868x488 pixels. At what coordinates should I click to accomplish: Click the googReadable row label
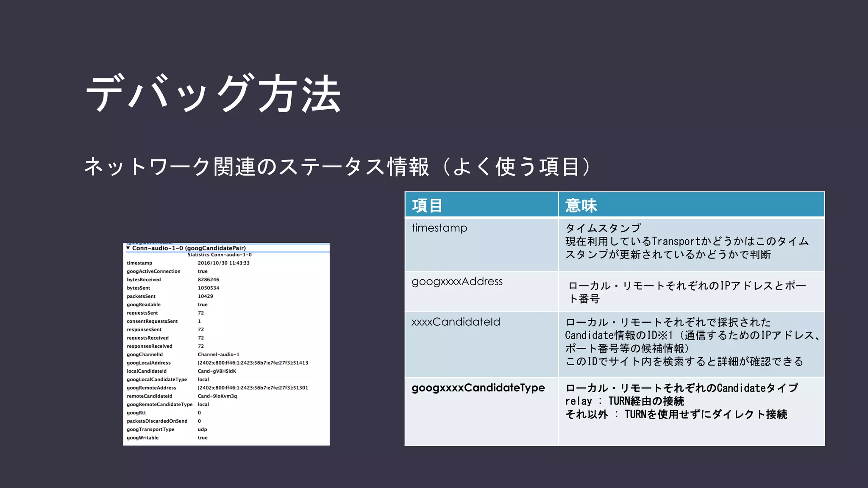click(144, 305)
